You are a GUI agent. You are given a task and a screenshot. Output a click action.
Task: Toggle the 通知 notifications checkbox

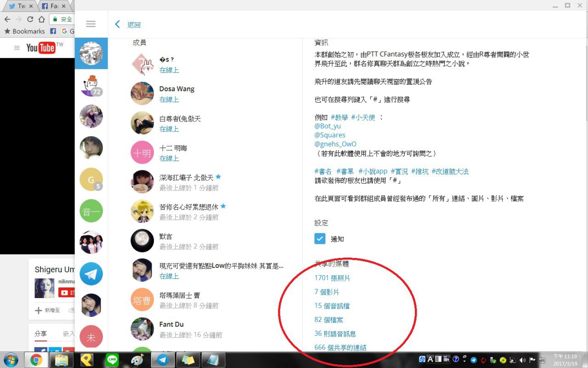(320, 239)
